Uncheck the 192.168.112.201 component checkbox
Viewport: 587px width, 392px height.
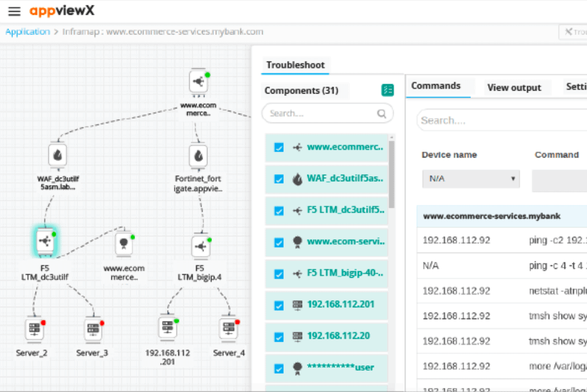[279, 306]
